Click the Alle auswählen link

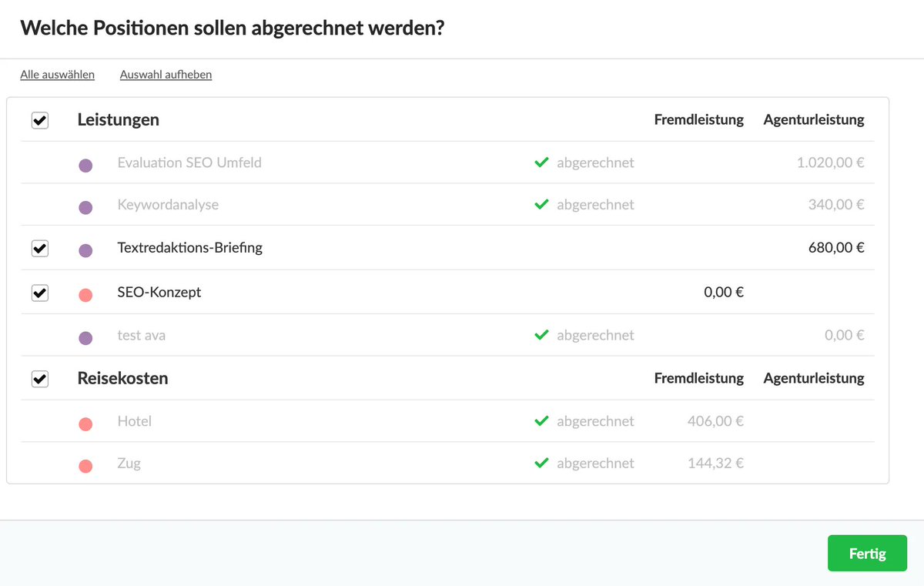(x=57, y=75)
